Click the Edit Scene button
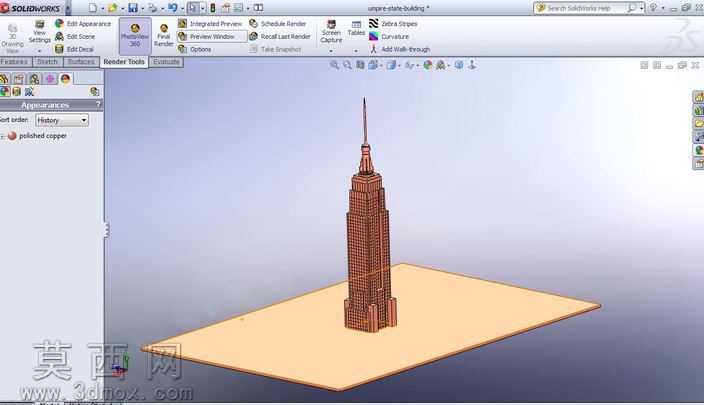 pos(75,36)
